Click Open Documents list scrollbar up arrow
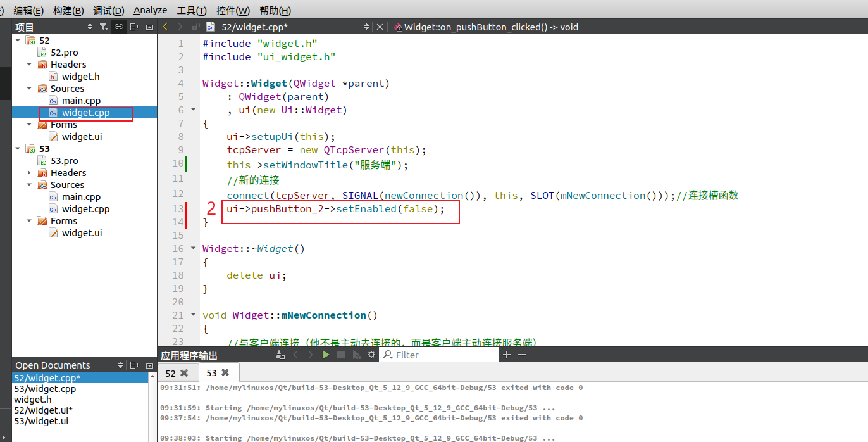This screenshot has height=442, width=868. [152, 377]
